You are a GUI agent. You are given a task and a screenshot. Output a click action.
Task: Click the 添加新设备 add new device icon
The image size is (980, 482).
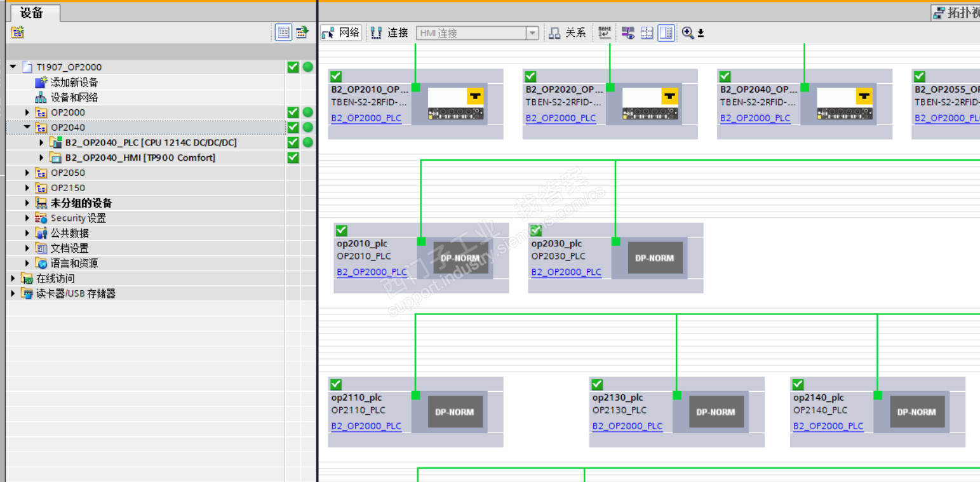tap(41, 82)
